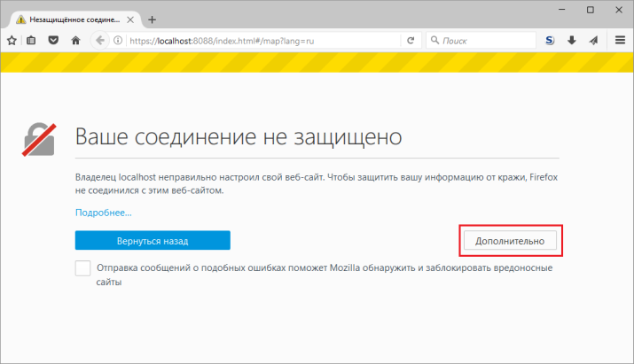This screenshot has width=634, height=364.
Task: Minimize the Firefox window
Action: click(561, 10)
